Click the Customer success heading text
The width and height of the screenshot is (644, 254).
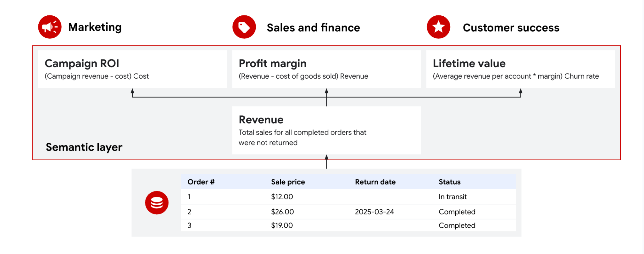[x=511, y=28]
